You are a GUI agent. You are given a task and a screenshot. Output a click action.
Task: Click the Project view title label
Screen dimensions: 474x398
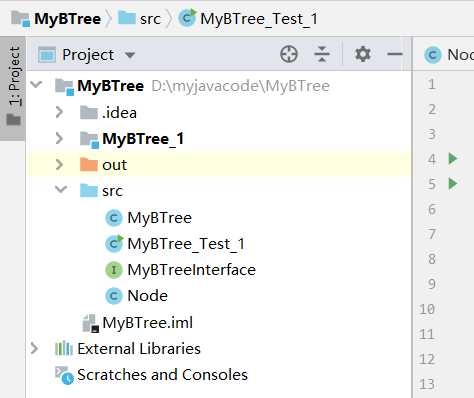coord(88,55)
